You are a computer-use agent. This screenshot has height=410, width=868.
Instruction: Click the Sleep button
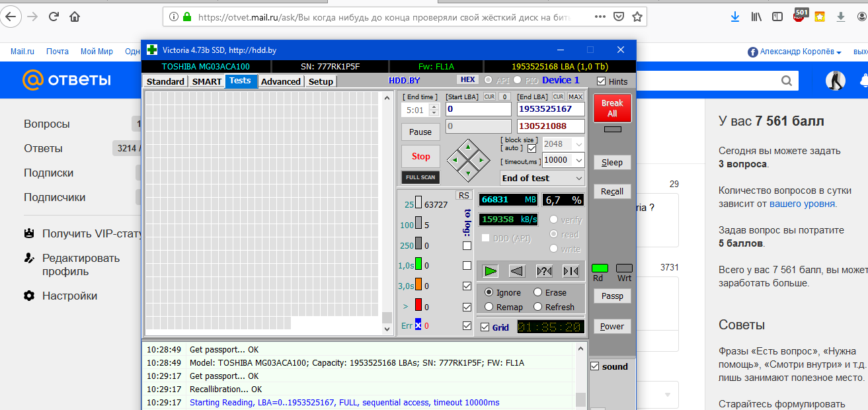(612, 163)
